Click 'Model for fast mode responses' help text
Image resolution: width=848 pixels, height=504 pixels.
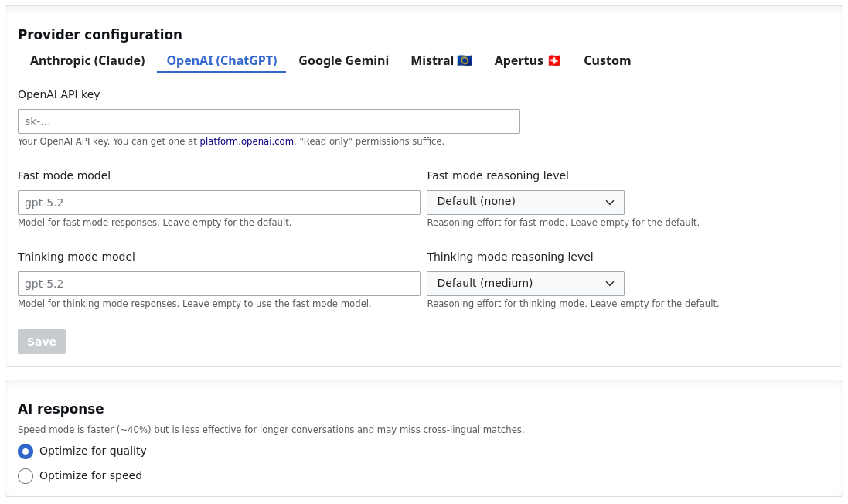[155, 223]
